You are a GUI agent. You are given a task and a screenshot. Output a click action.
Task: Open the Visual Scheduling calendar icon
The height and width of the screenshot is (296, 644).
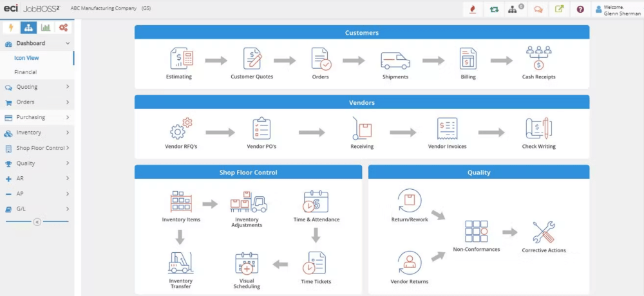tap(247, 263)
